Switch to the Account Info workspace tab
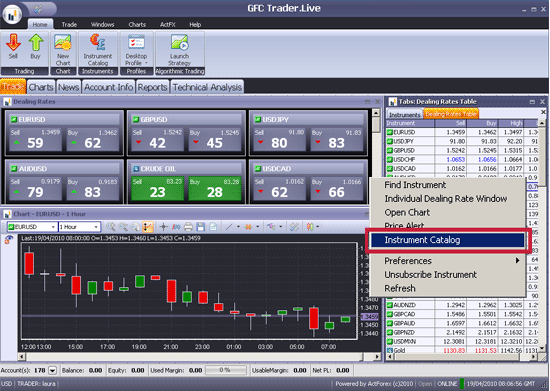Viewport: 550px width, 391px height. point(109,87)
